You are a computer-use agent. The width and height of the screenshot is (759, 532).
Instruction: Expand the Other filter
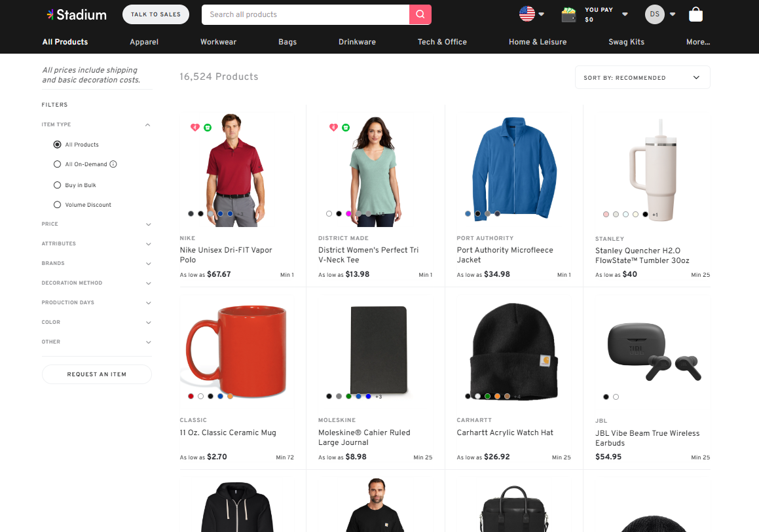[149, 342]
